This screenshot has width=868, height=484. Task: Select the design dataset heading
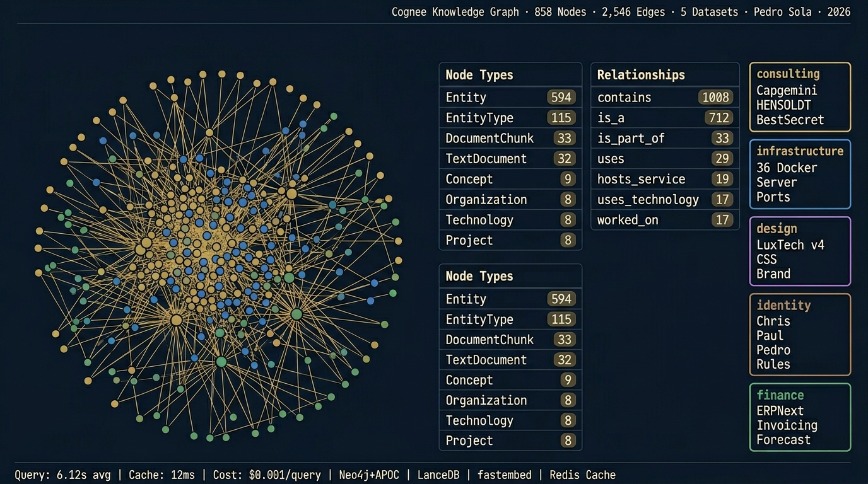[x=777, y=229]
